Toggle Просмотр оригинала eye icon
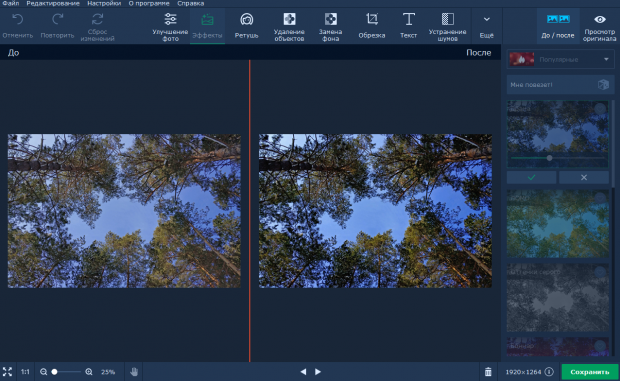 coord(599,26)
